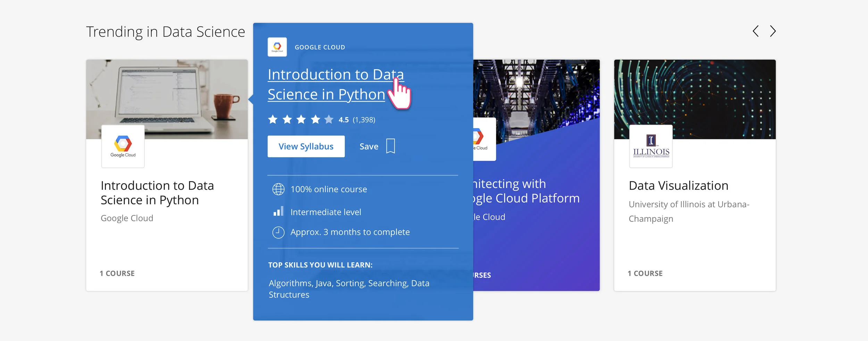The height and width of the screenshot is (341, 868).
Task: Click first card's Introduction to Data Science title
Action: [157, 193]
